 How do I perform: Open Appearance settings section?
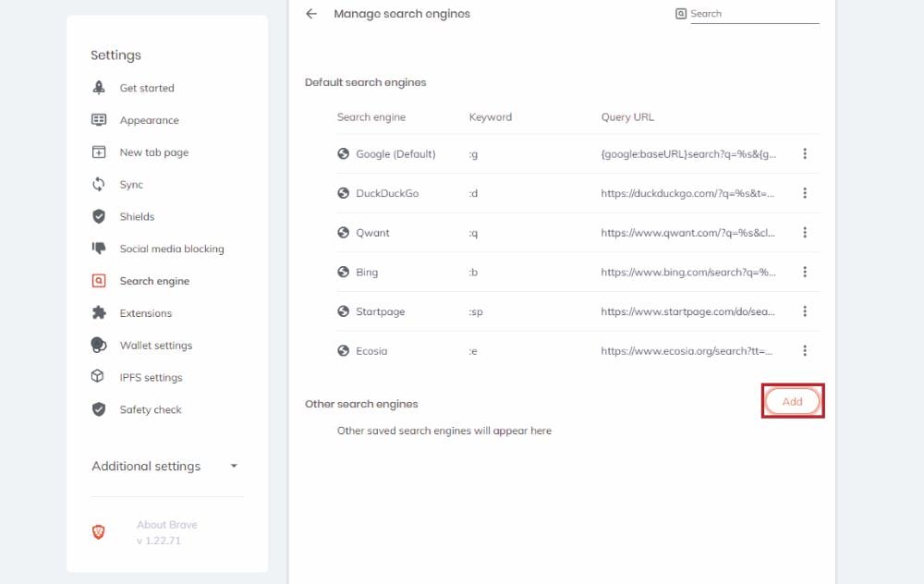[x=149, y=120]
